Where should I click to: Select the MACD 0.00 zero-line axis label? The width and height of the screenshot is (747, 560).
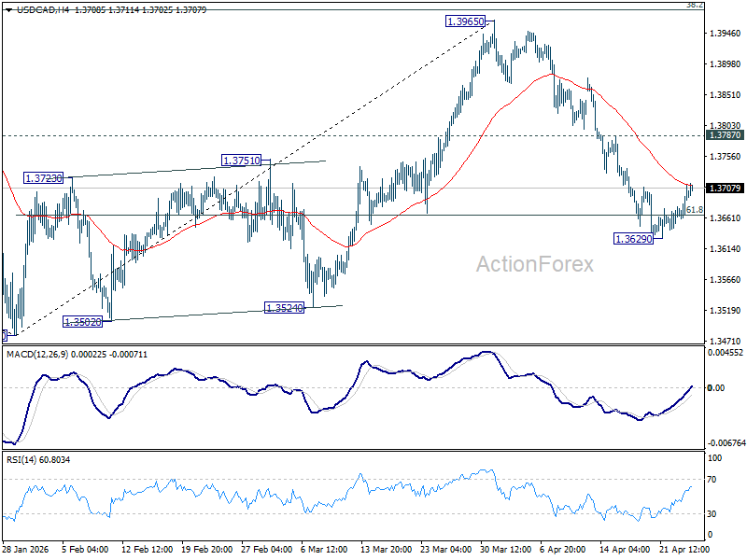(716, 387)
